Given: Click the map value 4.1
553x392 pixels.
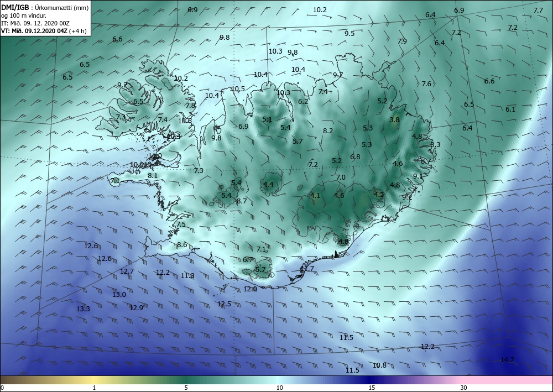Looking at the screenshot, I should click(315, 195).
